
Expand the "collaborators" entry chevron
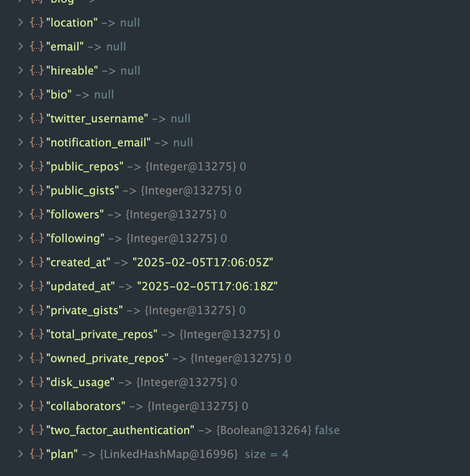point(21,406)
